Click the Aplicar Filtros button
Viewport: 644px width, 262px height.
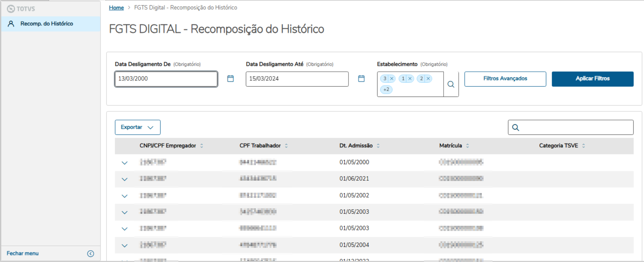click(592, 79)
